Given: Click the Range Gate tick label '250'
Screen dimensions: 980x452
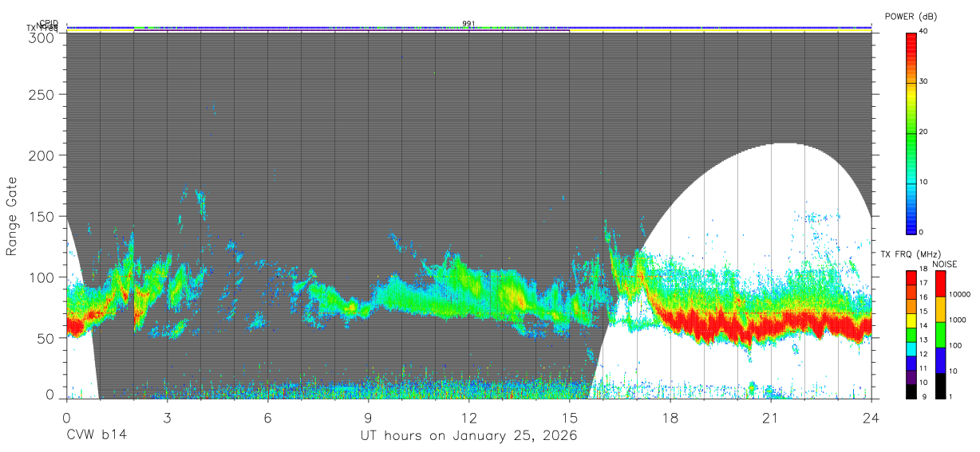Looking at the screenshot, I should [x=41, y=95].
